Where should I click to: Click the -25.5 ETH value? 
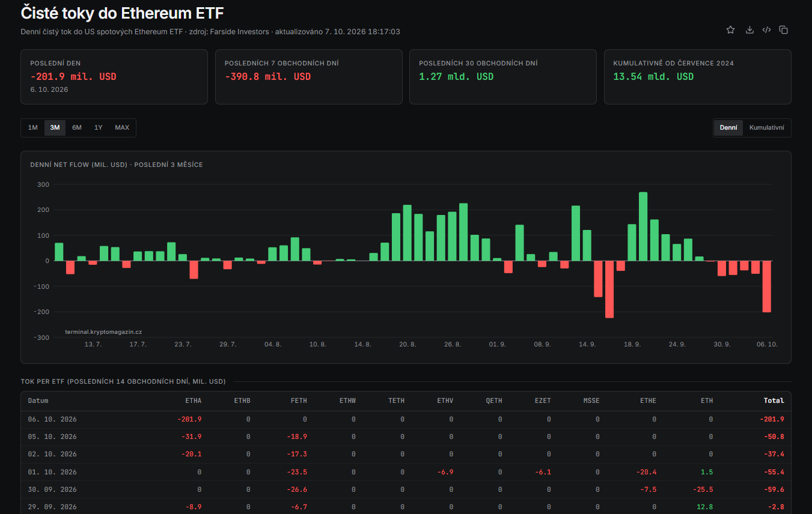coord(703,489)
